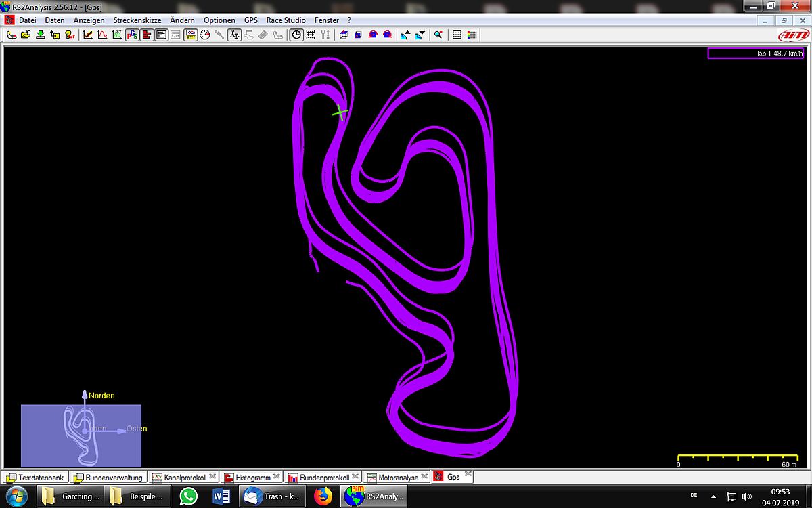Toggle the lap report toolbar button
Screen dimensions: 812x508
(161, 35)
